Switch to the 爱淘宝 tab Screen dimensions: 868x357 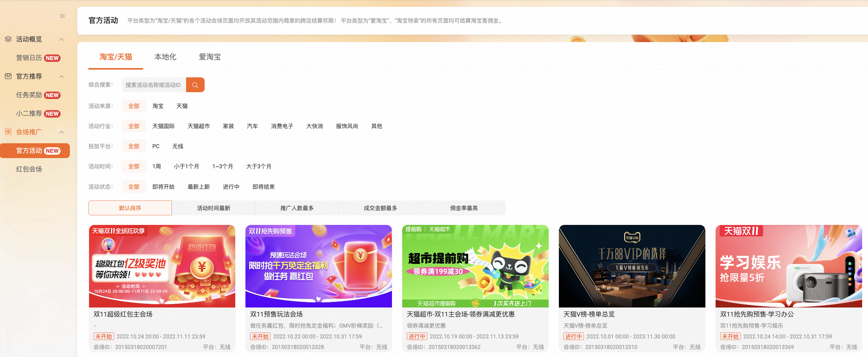click(x=210, y=57)
